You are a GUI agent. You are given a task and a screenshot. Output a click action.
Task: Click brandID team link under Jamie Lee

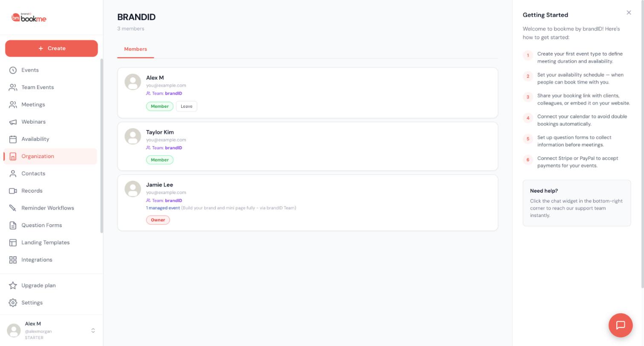(x=173, y=201)
